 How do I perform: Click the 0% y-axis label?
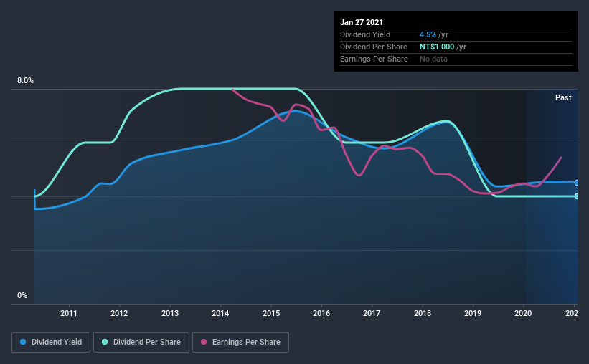coord(22,296)
